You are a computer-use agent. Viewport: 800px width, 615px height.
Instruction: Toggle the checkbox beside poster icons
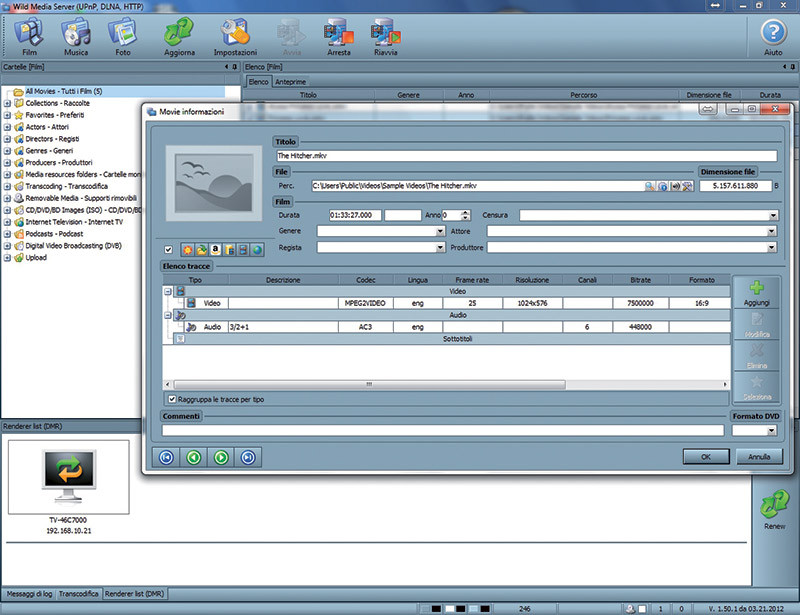(x=168, y=250)
